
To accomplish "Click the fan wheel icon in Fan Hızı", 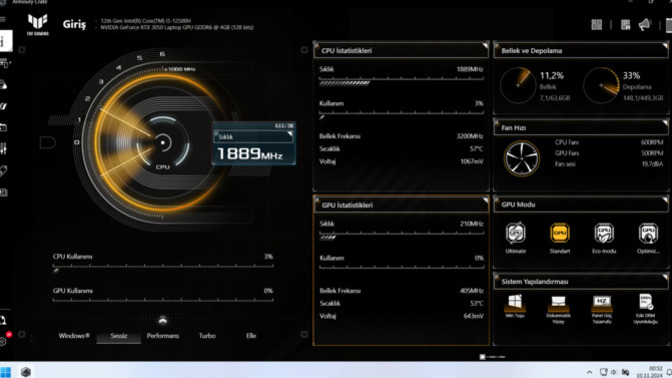I will coord(522,159).
